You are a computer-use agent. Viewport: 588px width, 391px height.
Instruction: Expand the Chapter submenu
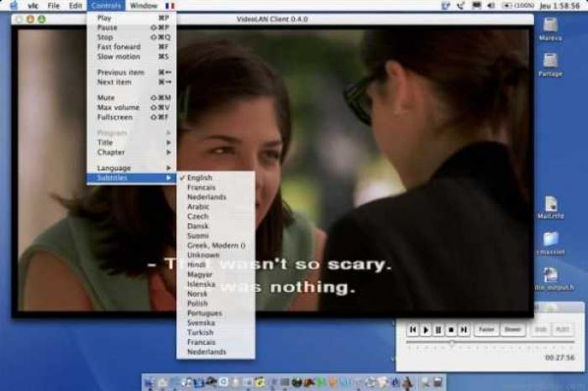pos(132,153)
